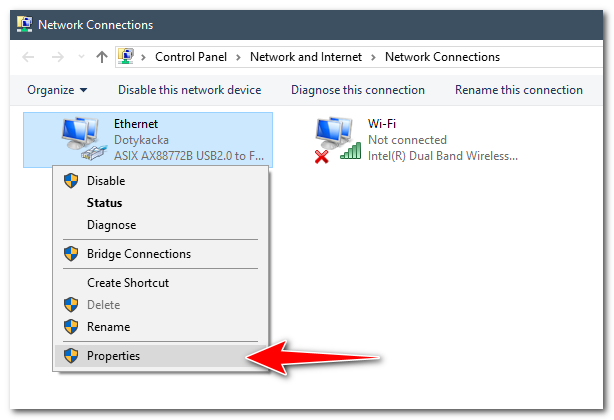Screen dimensions: 614x420
Task: Open the Organize dropdown menu
Action: coord(57,90)
